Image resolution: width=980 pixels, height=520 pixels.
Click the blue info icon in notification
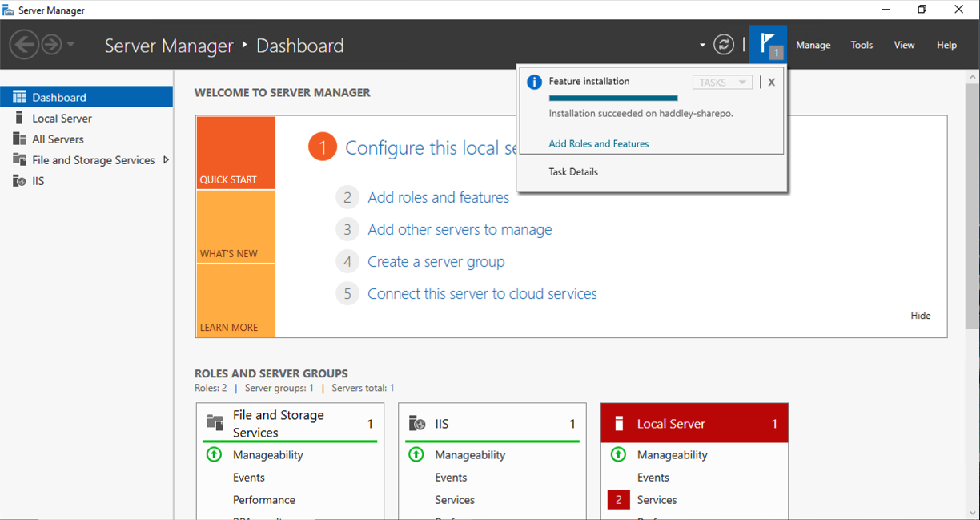pyautogui.click(x=534, y=82)
